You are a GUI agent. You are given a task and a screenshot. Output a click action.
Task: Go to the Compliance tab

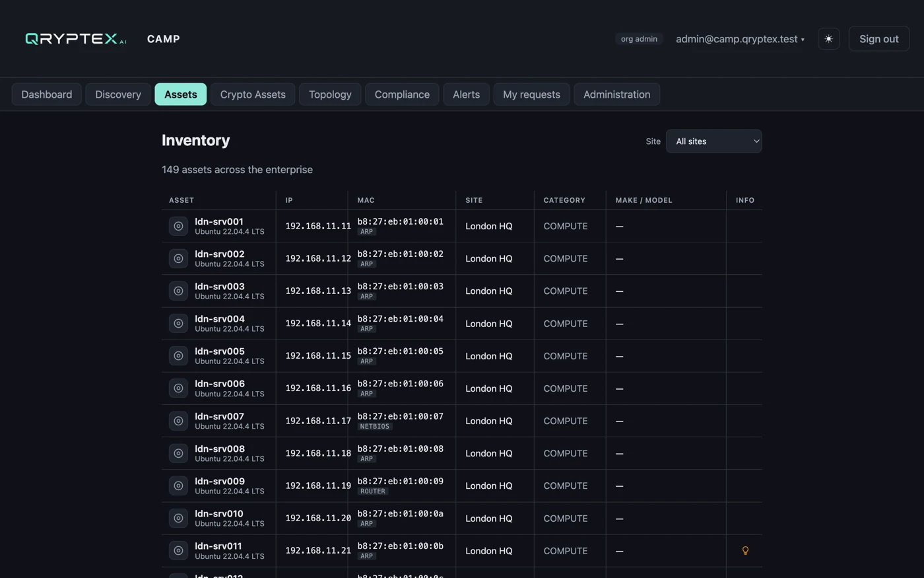coord(402,94)
